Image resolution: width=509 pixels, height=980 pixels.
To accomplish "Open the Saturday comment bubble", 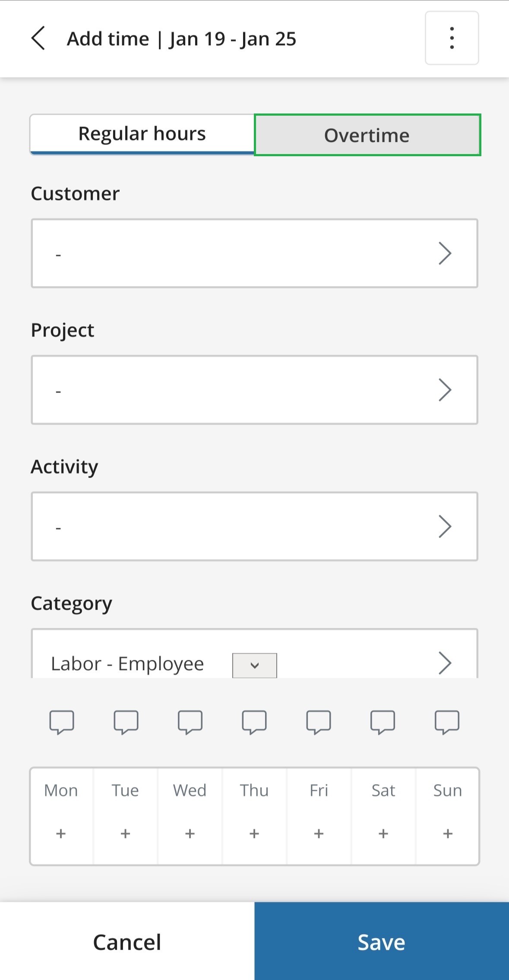I will coord(383,722).
